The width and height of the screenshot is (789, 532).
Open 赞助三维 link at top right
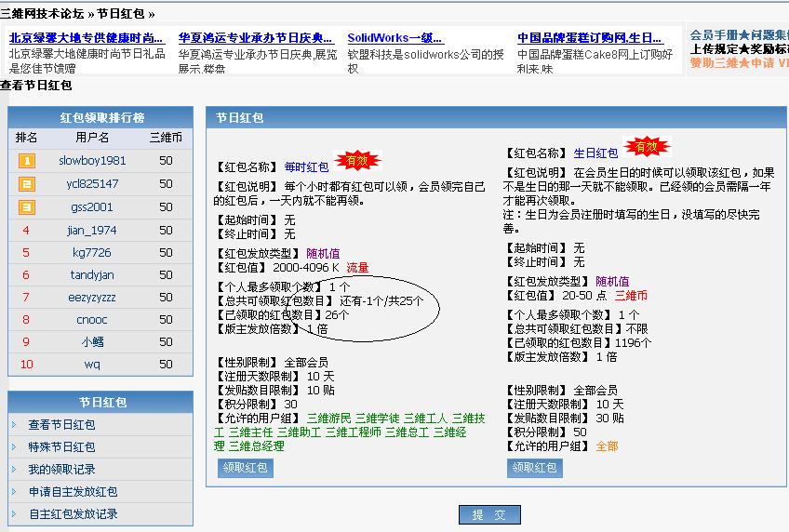click(715, 63)
